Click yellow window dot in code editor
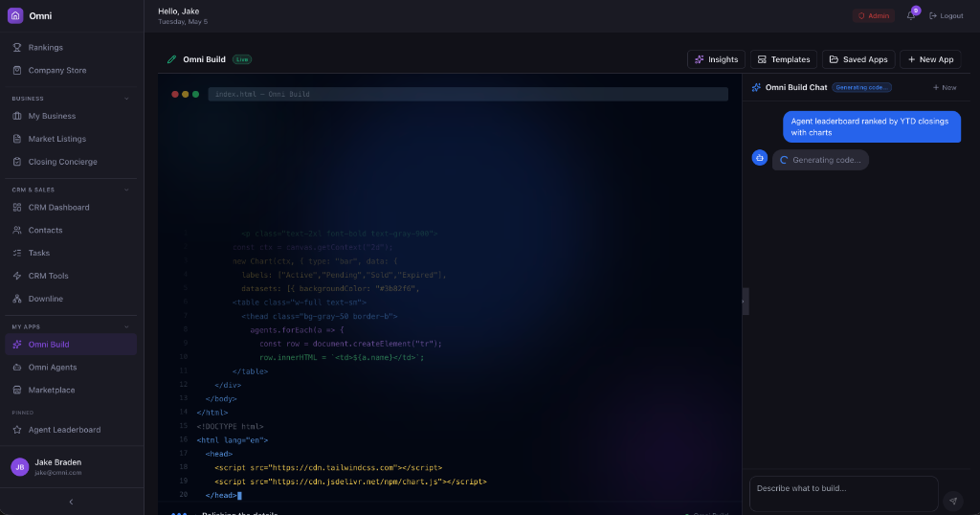The width and height of the screenshot is (980, 515). coord(185,95)
